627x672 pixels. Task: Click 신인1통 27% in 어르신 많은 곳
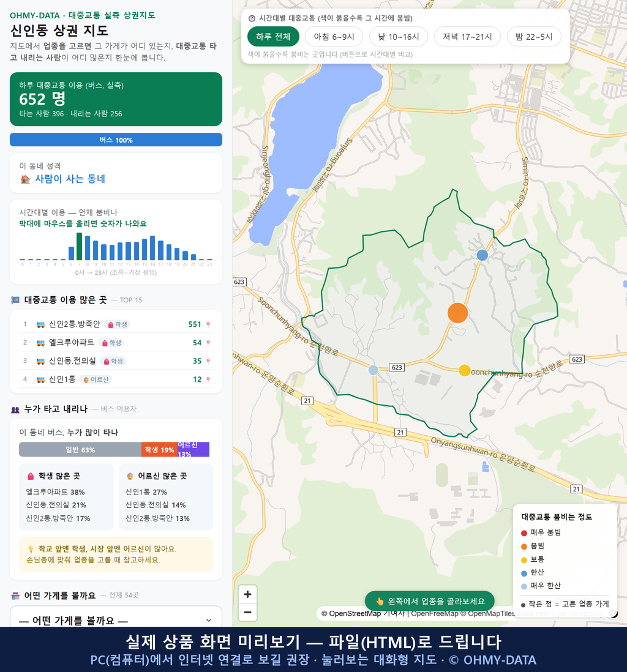tap(146, 491)
